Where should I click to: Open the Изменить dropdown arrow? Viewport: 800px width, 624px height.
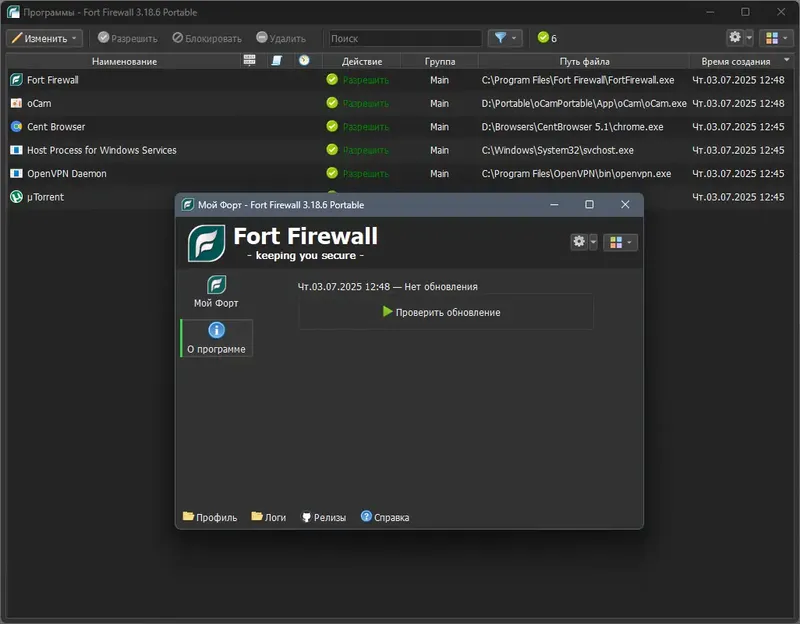coord(74,38)
